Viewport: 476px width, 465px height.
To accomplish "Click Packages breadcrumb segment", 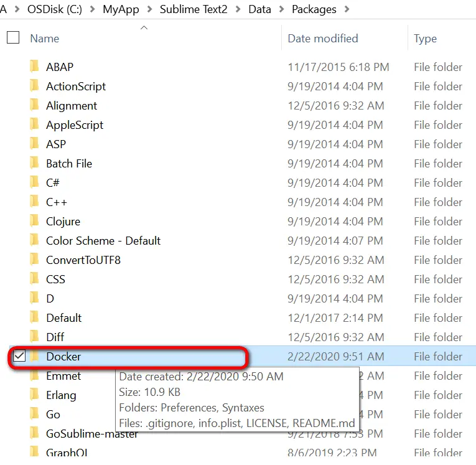I will pyautogui.click(x=314, y=9).
